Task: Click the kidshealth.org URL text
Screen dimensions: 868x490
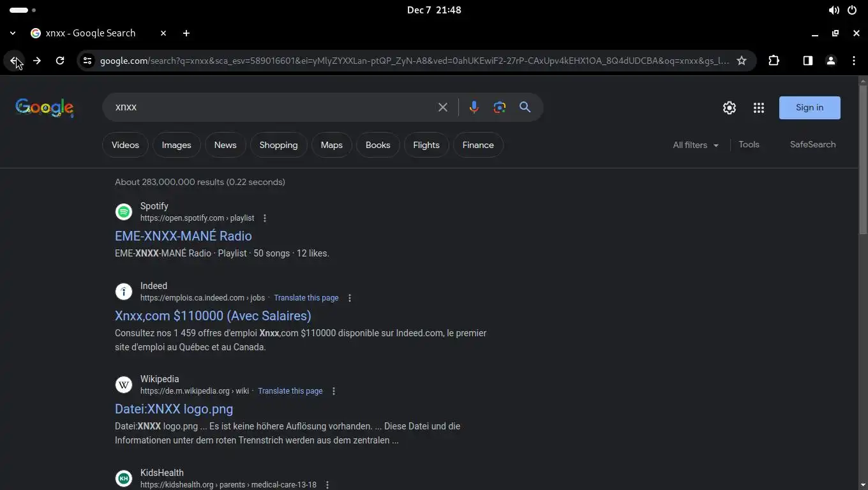Action: (228, 485)
